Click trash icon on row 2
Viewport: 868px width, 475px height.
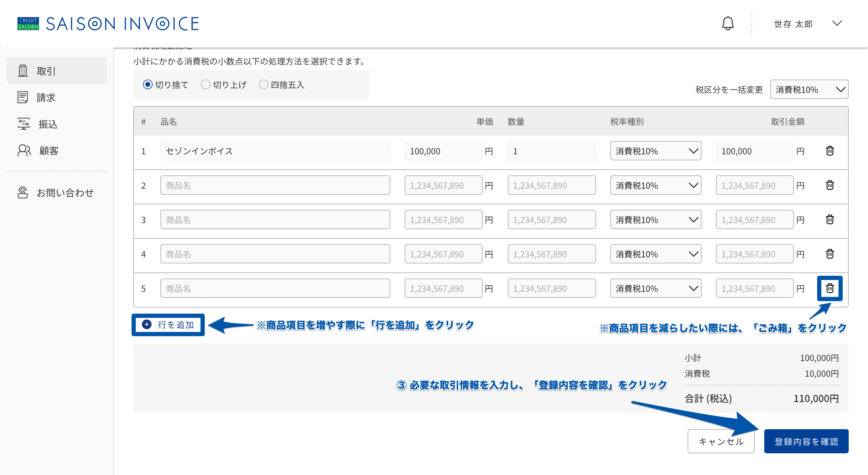(830, 185)
